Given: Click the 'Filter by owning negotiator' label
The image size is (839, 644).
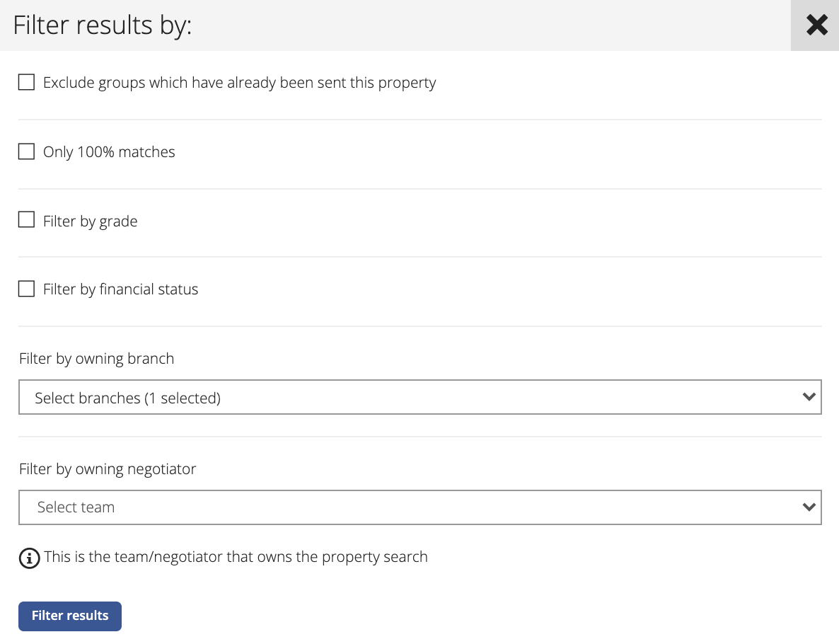Looking at the screenshot, I should point(108,469).
